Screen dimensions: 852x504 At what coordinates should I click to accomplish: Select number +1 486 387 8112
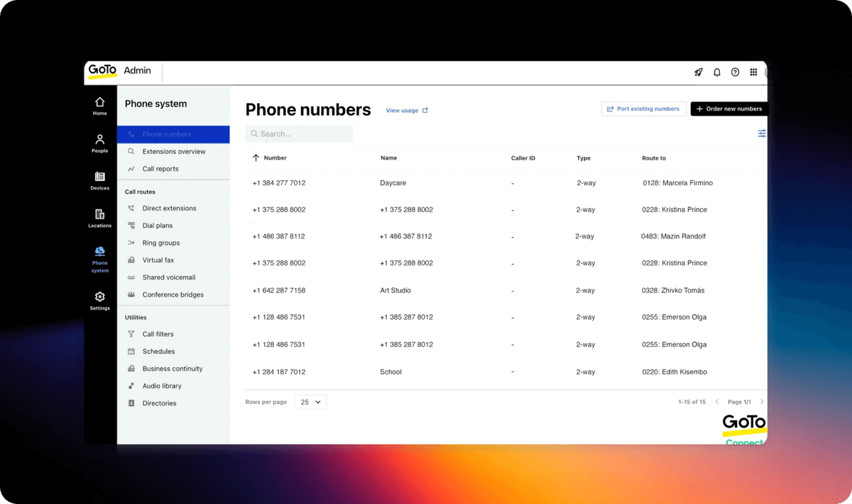point(279,236)
